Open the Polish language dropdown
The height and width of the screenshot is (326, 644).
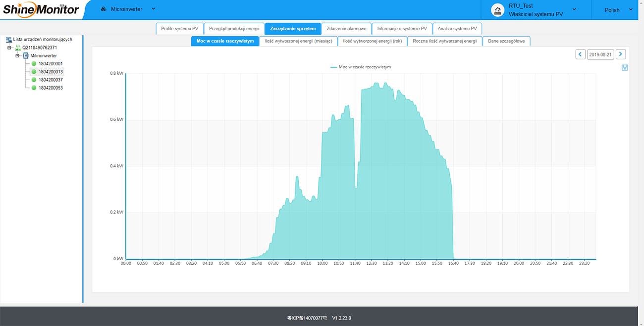point(618,10)
